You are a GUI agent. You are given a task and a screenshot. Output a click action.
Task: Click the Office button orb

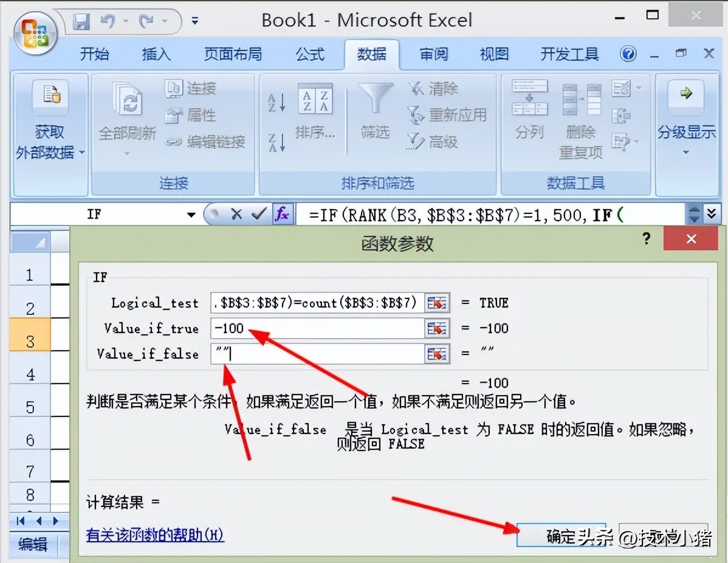[35, 33]
